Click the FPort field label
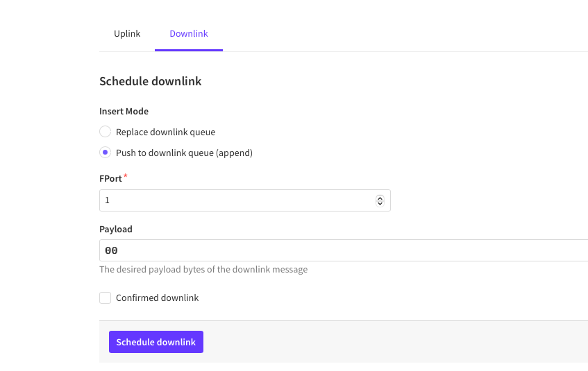This screenshot has width=588, height=371. [110, 179]
